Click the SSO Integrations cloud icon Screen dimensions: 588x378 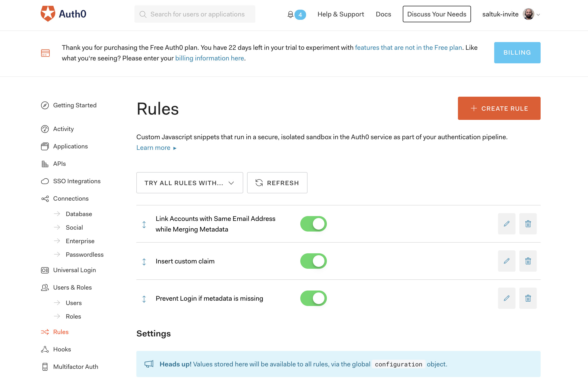[45, 181]
